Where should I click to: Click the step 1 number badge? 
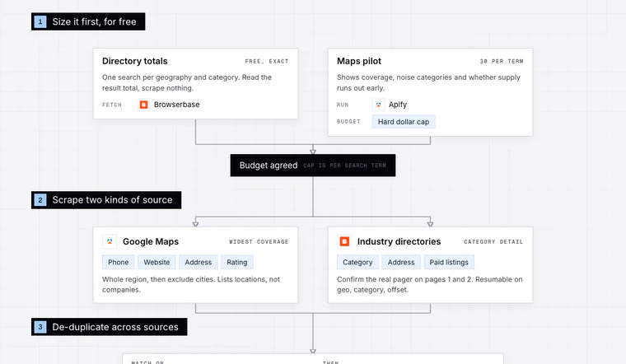click(40, 21)
